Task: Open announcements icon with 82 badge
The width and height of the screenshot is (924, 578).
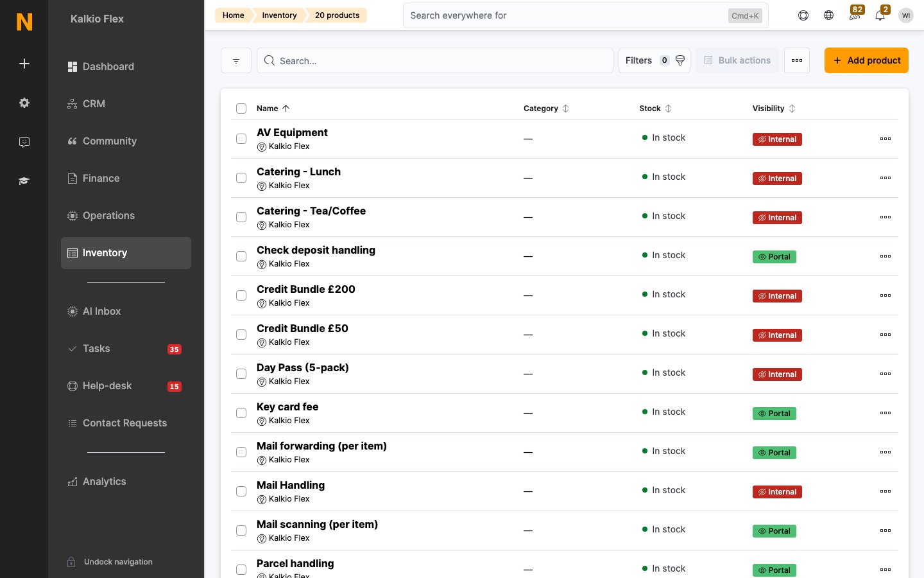Action: [x=855, y=14]
